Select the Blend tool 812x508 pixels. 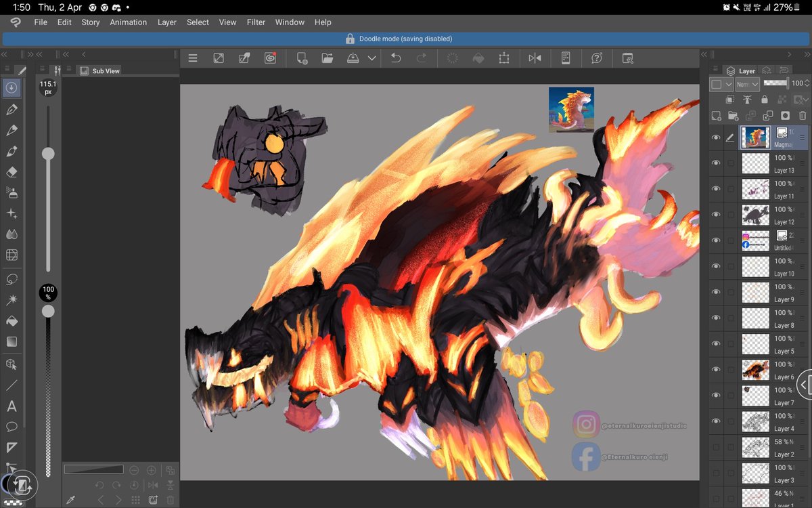click(x=12, y=234)
